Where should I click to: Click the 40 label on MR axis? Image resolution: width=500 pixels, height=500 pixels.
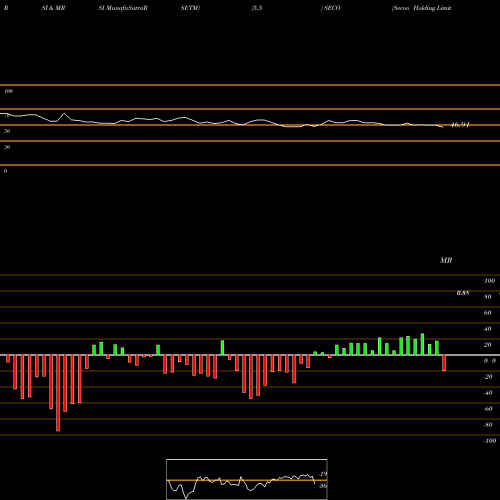[488, 329]
